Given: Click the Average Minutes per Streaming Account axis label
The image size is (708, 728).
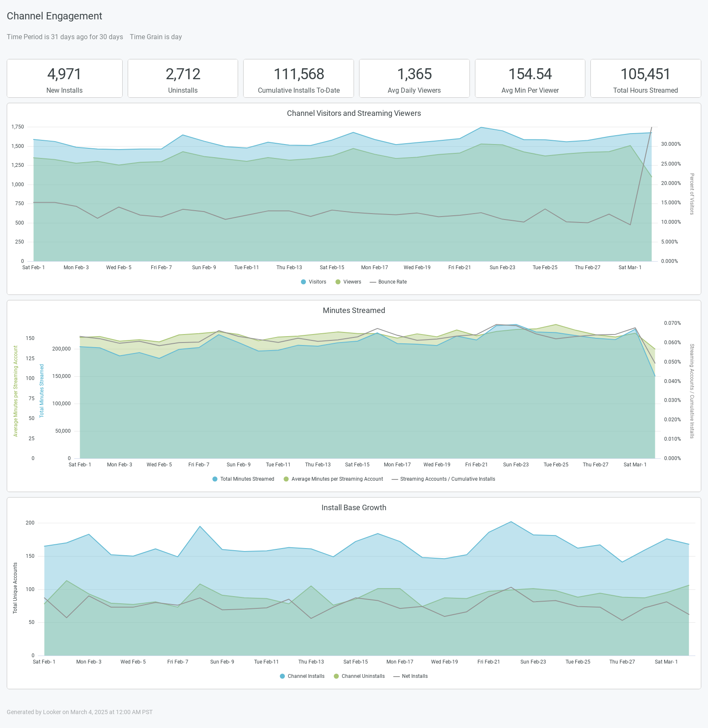Looking at the screenshot, I should point(16,391).
